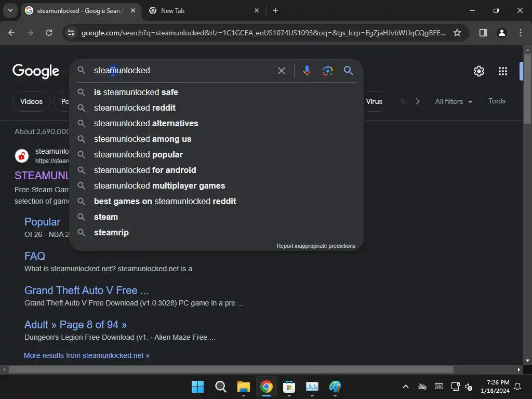Click the vertical page scrollbar thumb
532x399 pixels.
[x=527, y=89]
